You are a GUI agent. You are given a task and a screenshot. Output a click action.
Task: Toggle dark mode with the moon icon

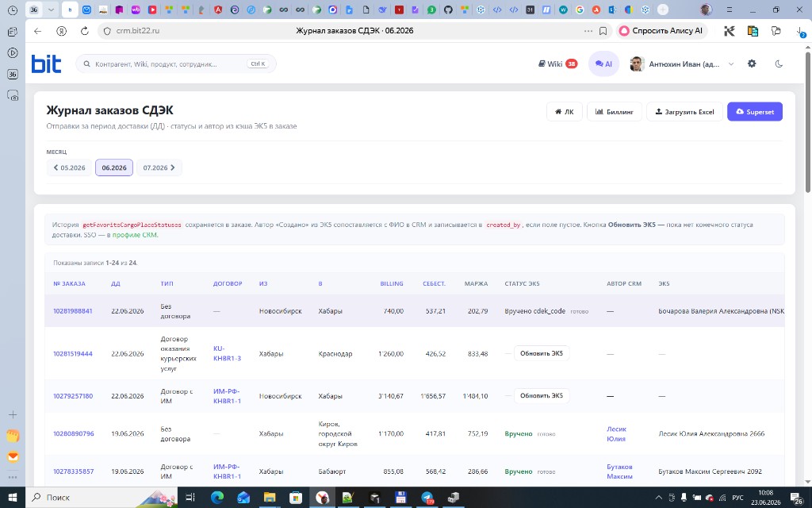pos(779,63)
